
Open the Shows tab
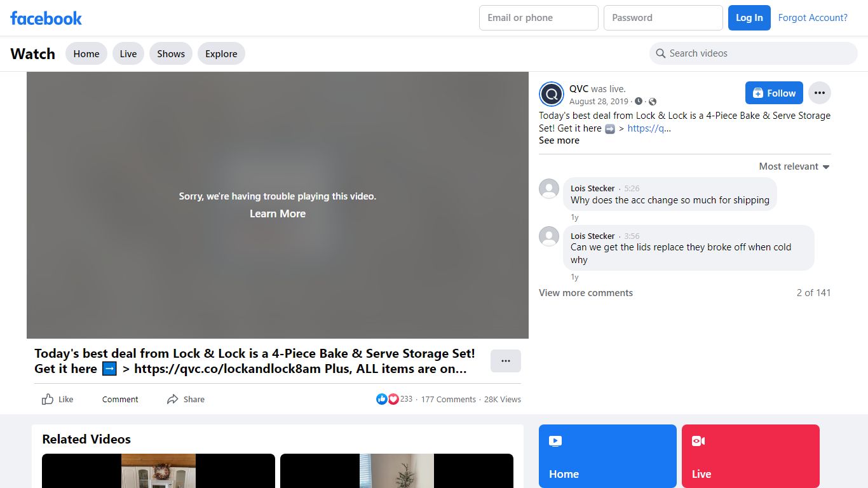(171, 54)
